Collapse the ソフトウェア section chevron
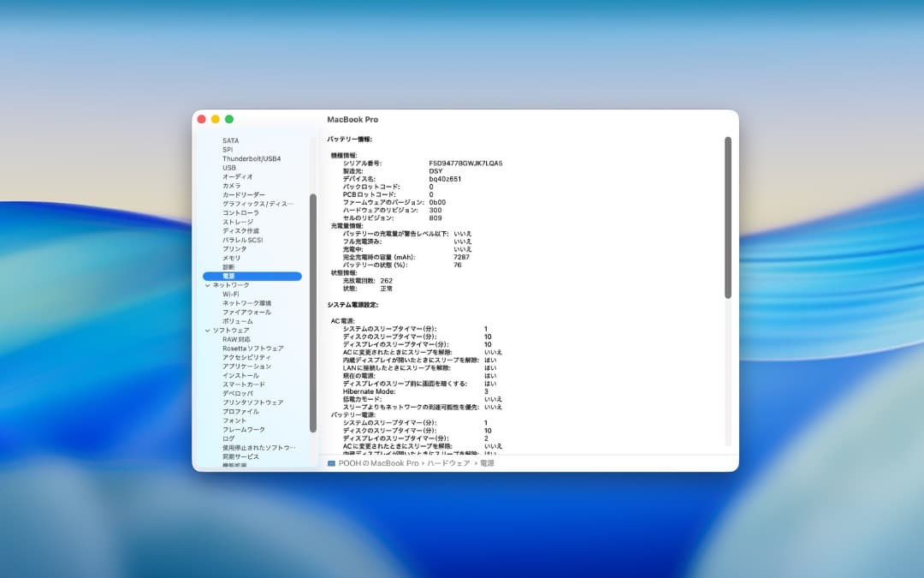 pos(207,331)
